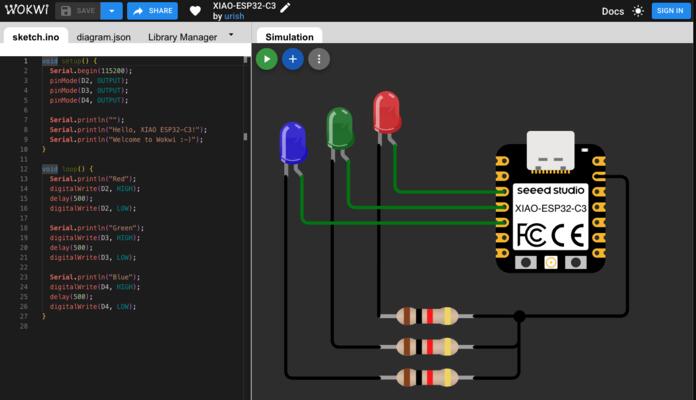Click the right button on the XIAO board
Screen dimensions: 696x400
[x=576, y=262]
